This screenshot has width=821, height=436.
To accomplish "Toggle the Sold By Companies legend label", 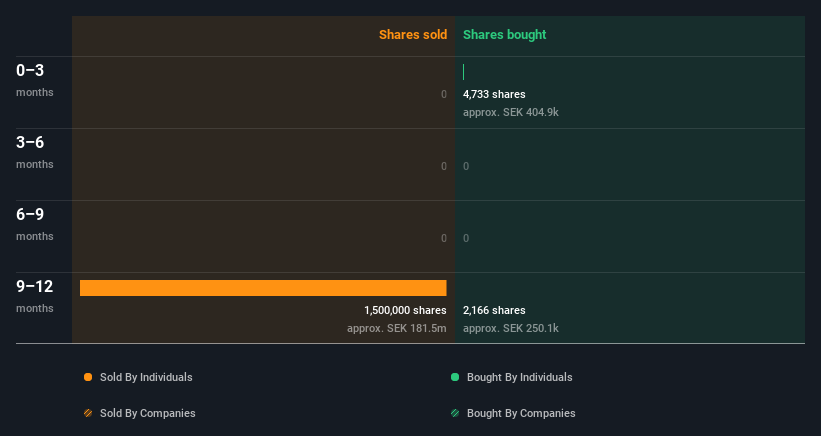I will point(148,413).
